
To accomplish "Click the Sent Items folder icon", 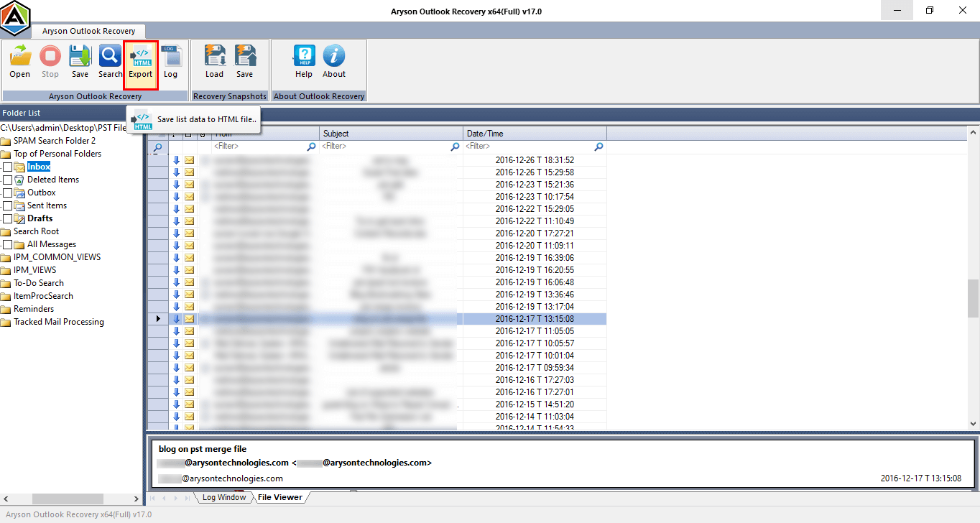I will click(x=19, y=205).
